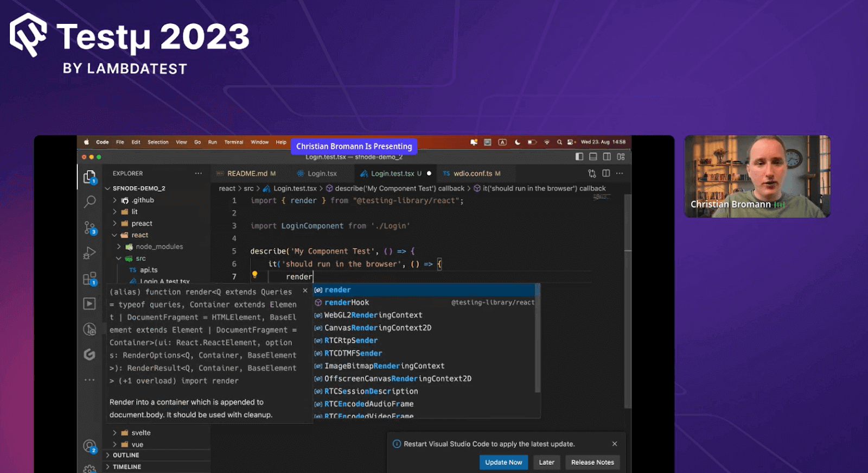Select renderHook from the suggestion list
The width and height of the screenshot is (868, 473).
point(347,302)
